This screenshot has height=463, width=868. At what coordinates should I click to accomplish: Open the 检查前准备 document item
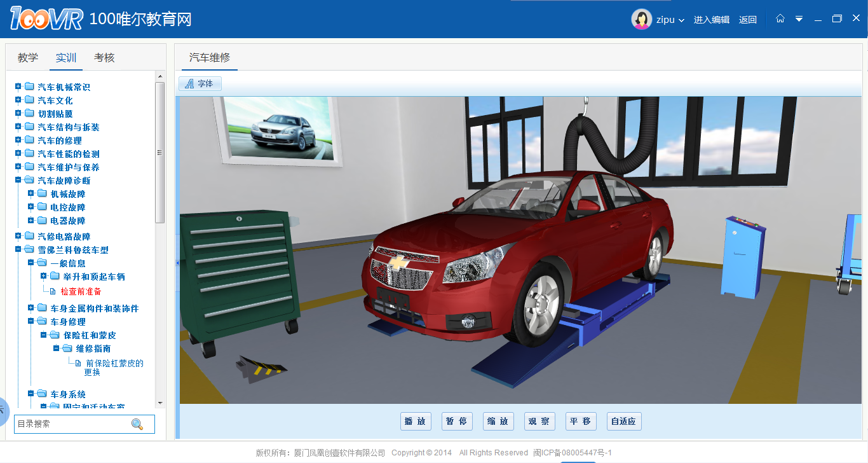[x=81, y=291]
